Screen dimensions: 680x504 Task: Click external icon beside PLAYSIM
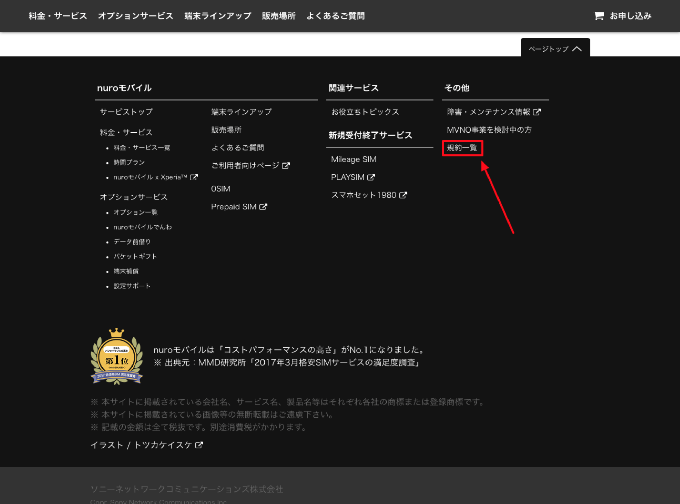[x=371, y=177]
